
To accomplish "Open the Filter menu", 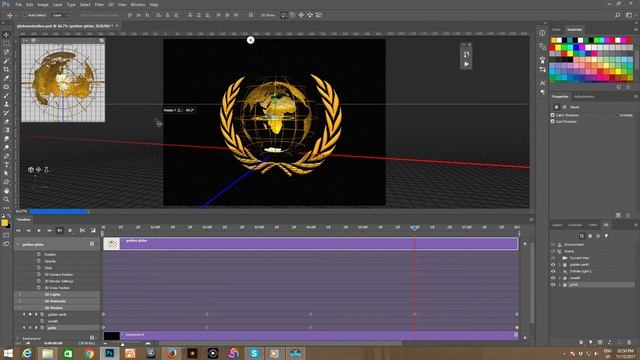I will tap(99, 4).
